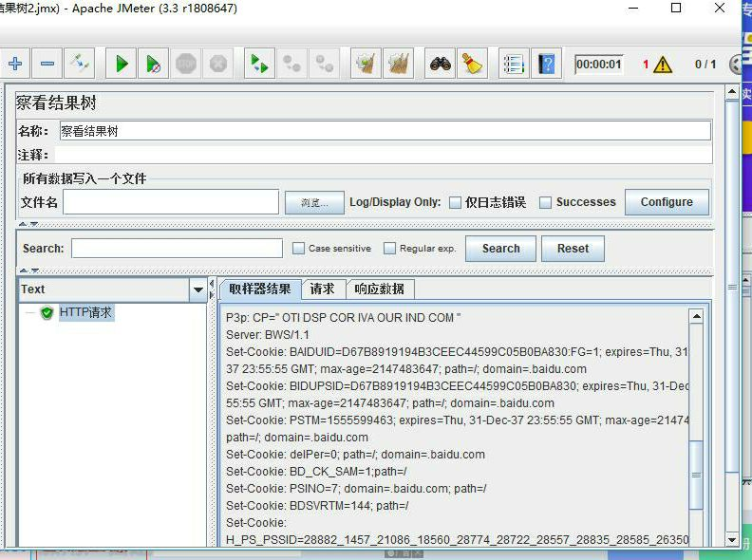Click the 名称 name input field
Image resolution: width=752 pixels, height=560 pixels.
point(385,131)
